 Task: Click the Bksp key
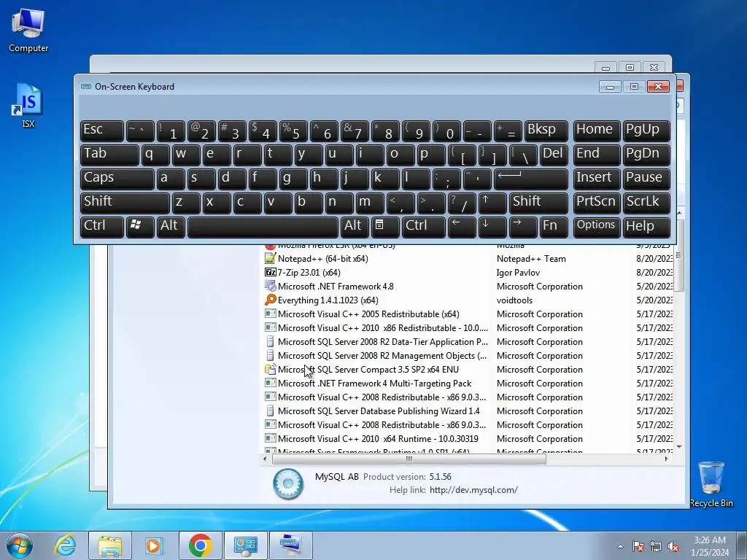546,131
